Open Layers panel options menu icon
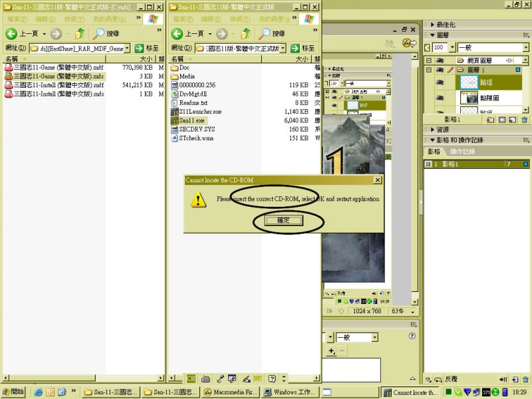 point(526,35)
